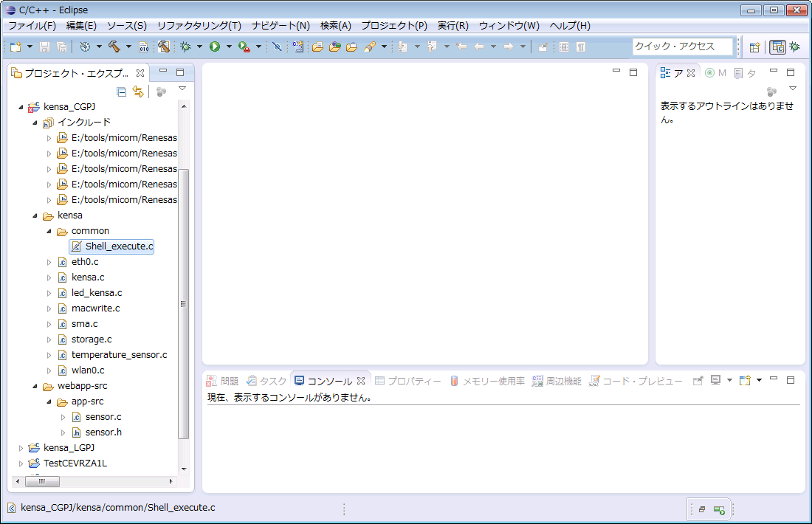Toggle Link with Editor in Project Explorer
Screen dimensions: 812x524
coord(138,92)
